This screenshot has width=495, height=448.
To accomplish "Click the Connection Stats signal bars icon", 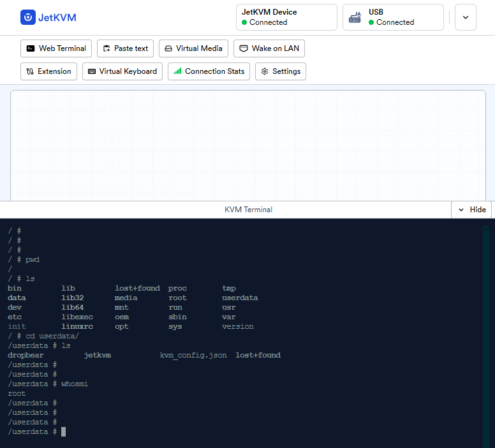I will point(177,71).
